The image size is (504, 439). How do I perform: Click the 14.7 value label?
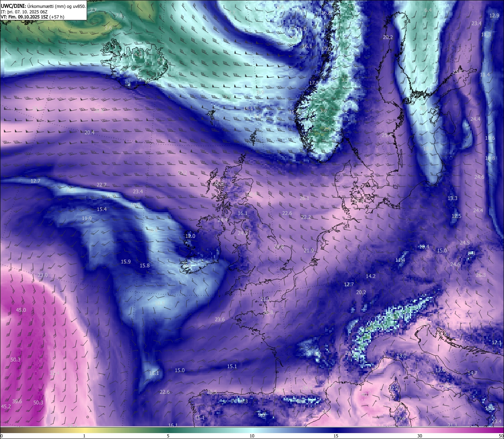(472, 373)
